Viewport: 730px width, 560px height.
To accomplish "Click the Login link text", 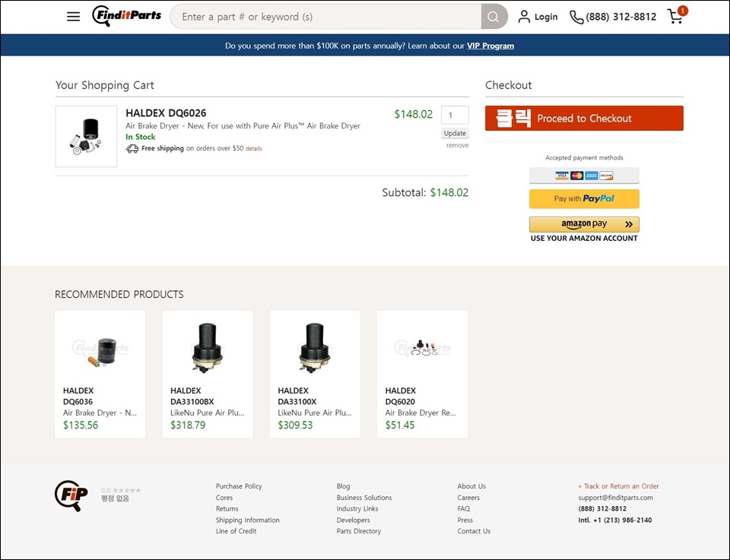I will pos(546,17).
